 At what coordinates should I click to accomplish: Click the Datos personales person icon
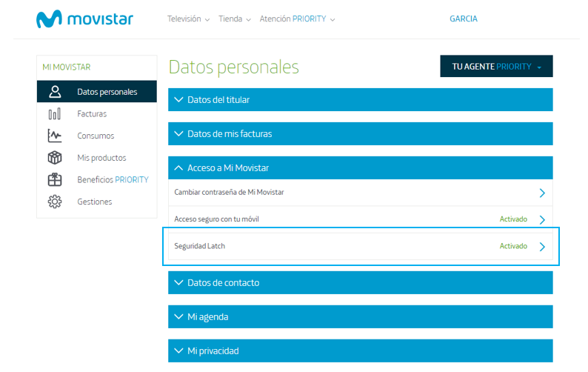coord(55,92)
